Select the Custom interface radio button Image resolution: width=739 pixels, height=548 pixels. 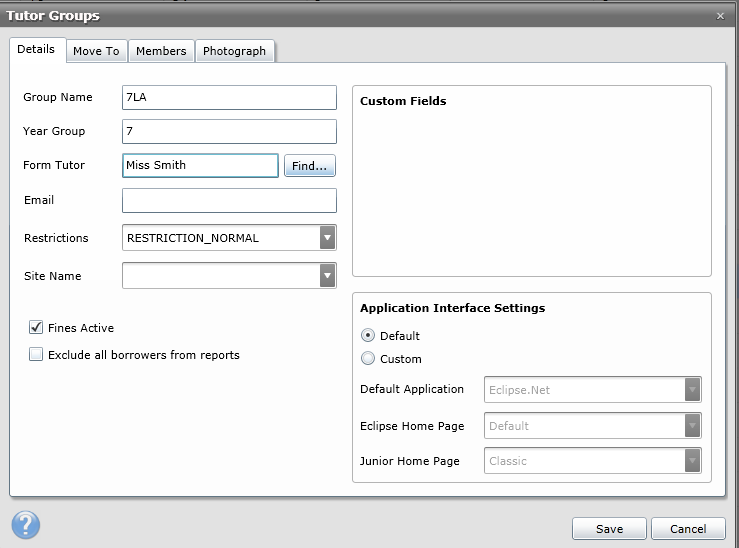pyautogui.click(x=368, y=359)
